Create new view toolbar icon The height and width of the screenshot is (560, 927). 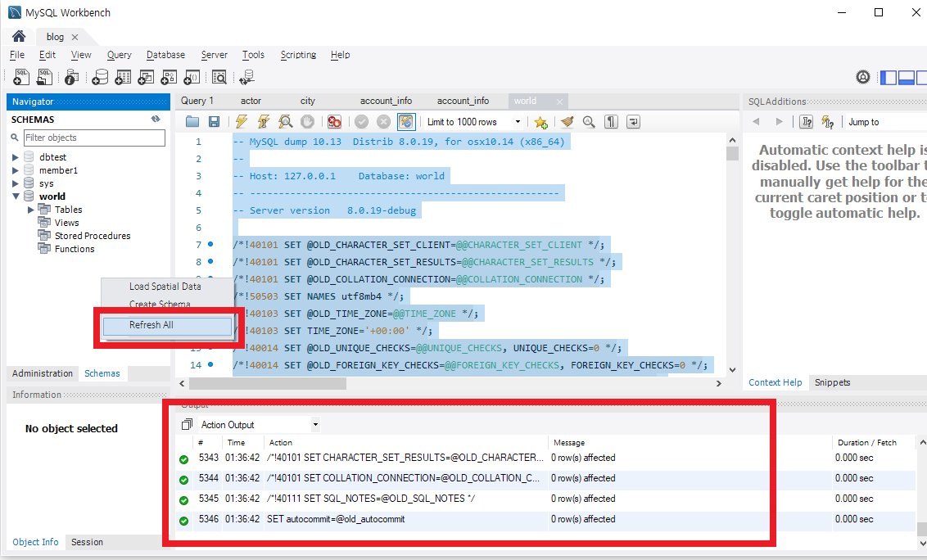pyautogui.click(x=146, y=77)
